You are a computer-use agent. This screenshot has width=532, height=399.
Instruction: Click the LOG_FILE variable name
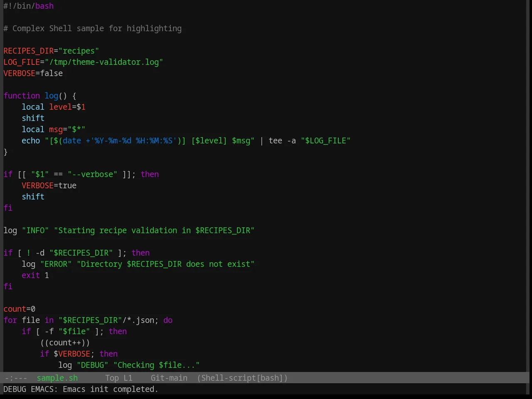[x=22, y=62]
